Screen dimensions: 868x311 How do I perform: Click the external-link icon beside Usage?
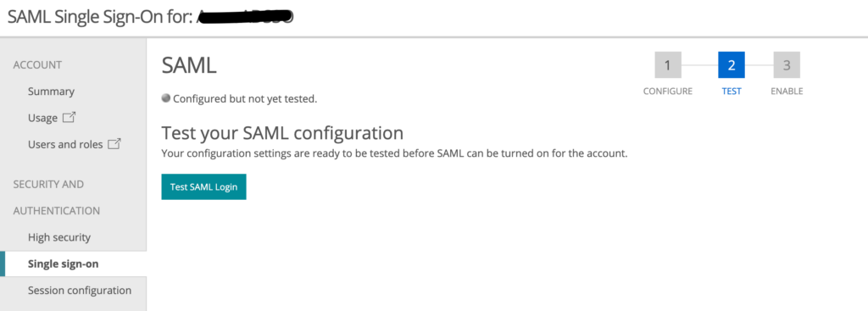70,117
